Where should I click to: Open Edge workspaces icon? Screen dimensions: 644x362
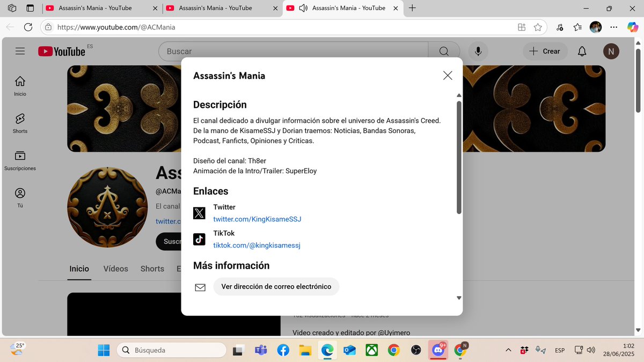point(12,8)
